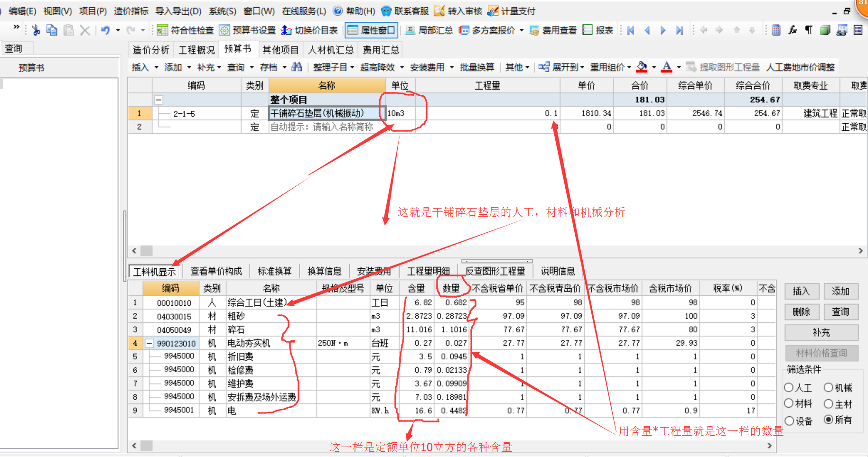The width and height of the screenshot is (868, 457).
Task: Click the 符合性检查 toolbar button
Action: click(x=186, y=30)
